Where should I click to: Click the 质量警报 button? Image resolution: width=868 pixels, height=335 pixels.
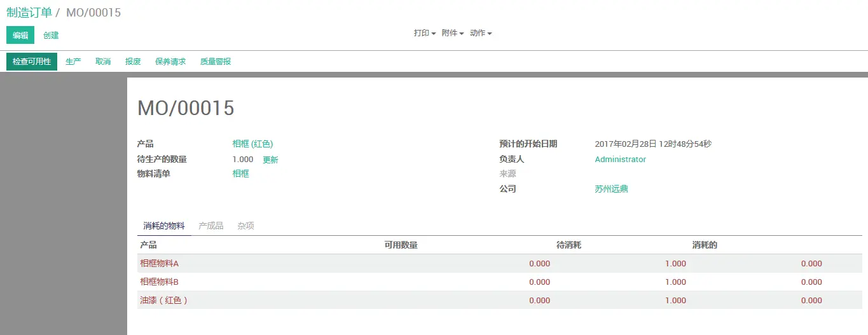pos(216,62)
